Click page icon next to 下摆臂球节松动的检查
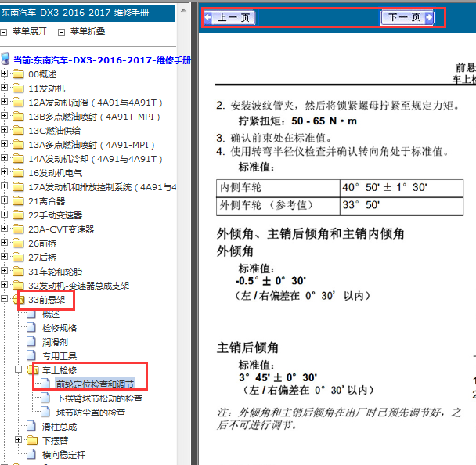The image size is (476, 465). click(x=45, y=398)
